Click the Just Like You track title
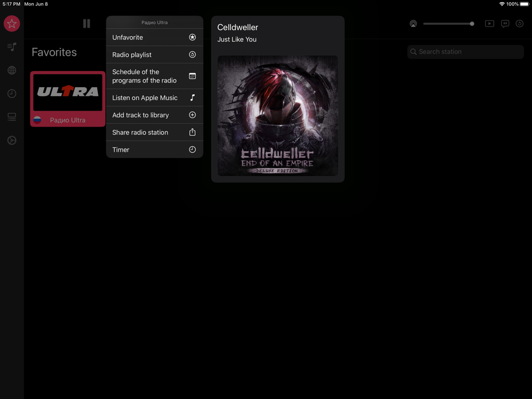The width and height of the screenshot is (532, 399). [x=237, y=39]
